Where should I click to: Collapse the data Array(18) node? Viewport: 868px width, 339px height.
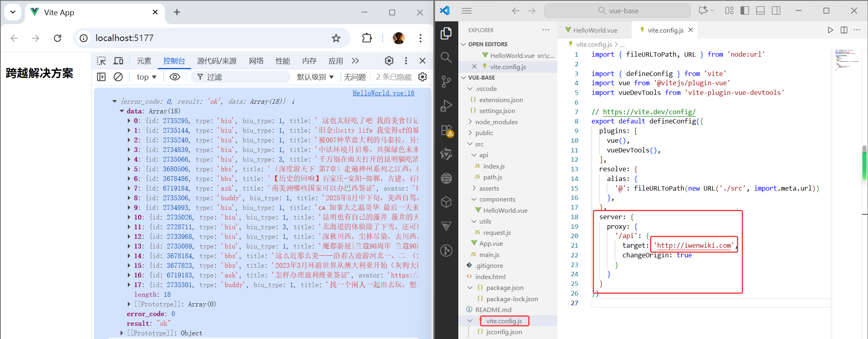122,111
